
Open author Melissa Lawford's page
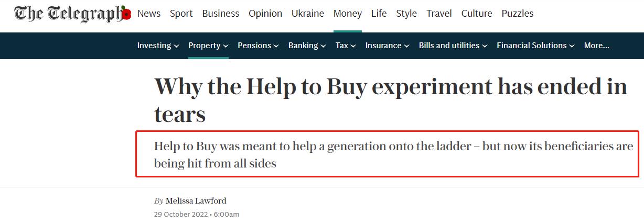tap(196, 201)
